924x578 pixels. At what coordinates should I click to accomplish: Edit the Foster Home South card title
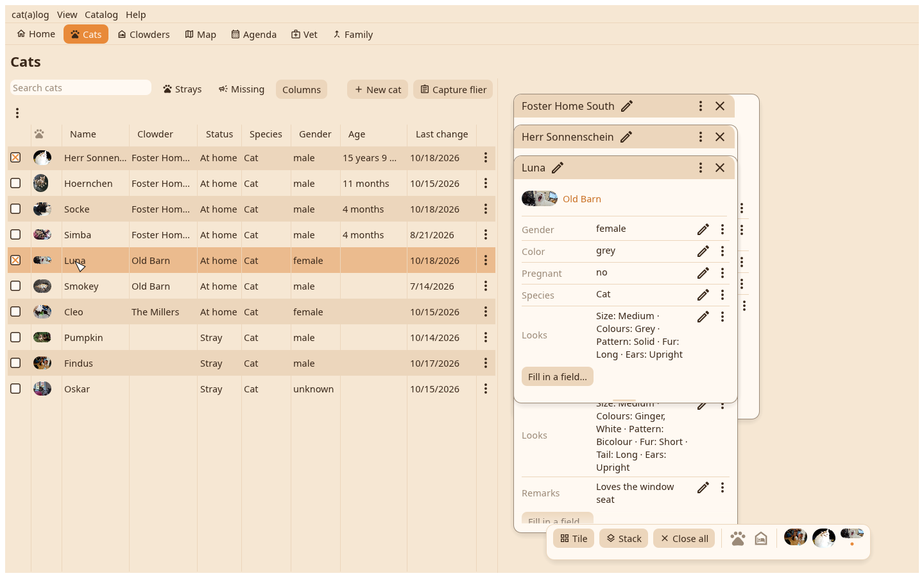click(x=627, y=106)
